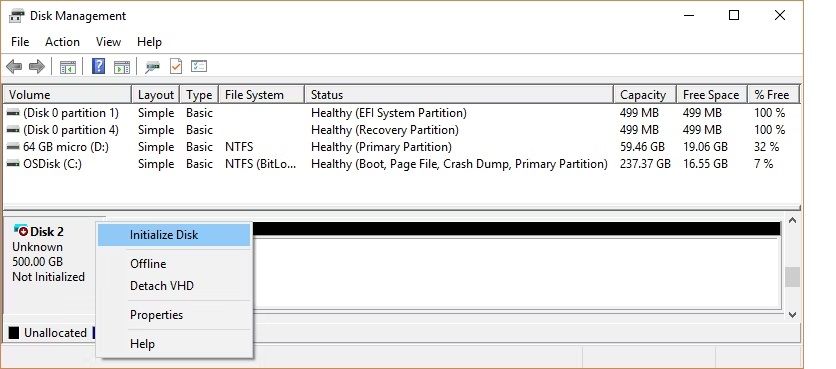Click the Rescan/connect disks toolbar icon
This screenshot has width=836, height=369.
(x=152, y=67)
